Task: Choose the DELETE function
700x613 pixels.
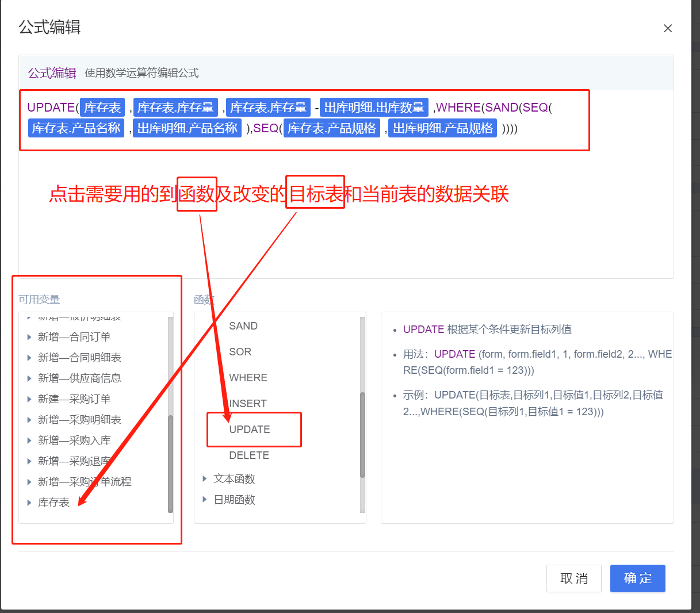Action: pyautogui.click(x=249, y=455)
